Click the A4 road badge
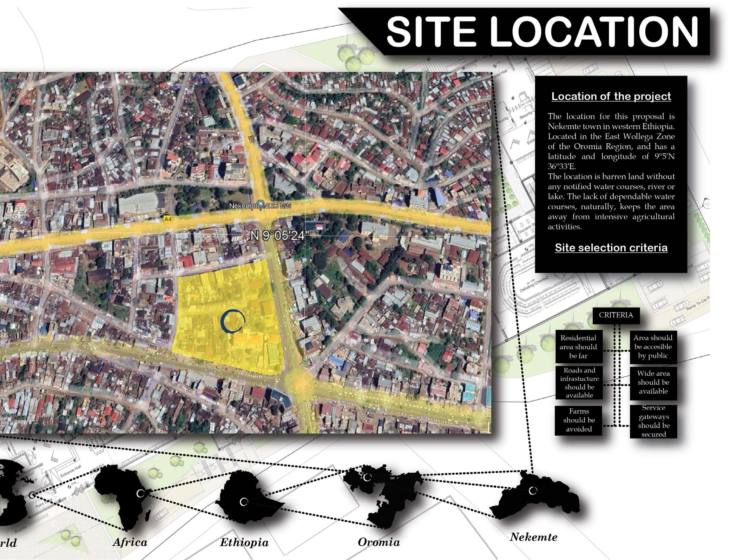This screenshot has width=730, height=560. (x=168, y=219)
